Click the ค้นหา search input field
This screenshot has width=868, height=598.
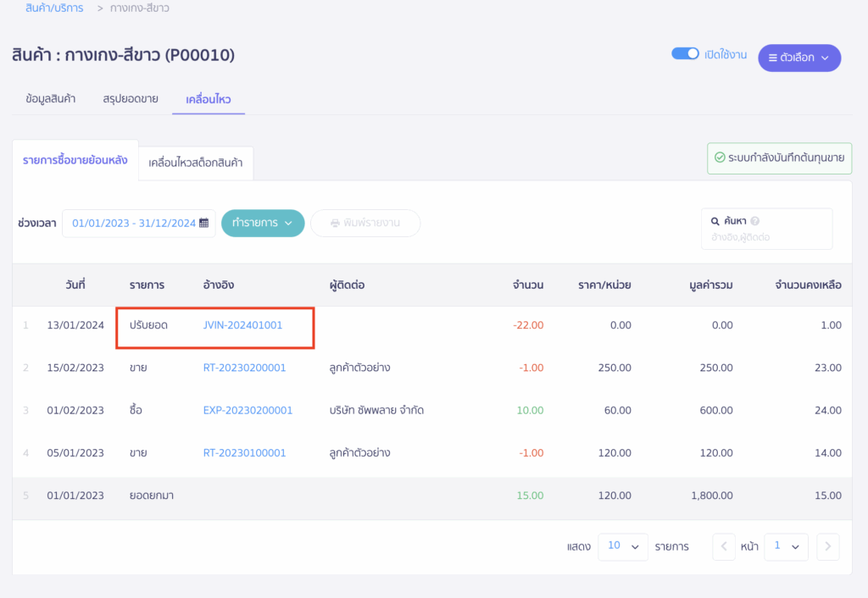766,237
